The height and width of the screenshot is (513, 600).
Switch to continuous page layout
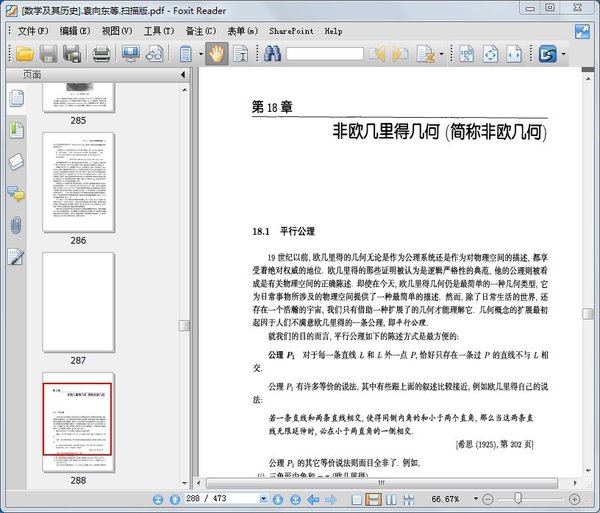pos(373,499)
